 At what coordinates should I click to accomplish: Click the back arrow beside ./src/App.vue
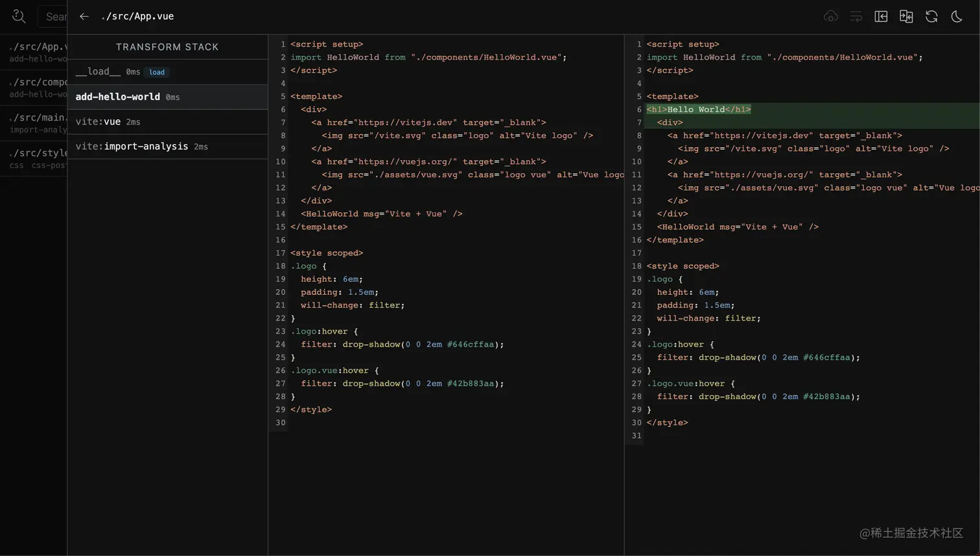[x=84, y=16]
